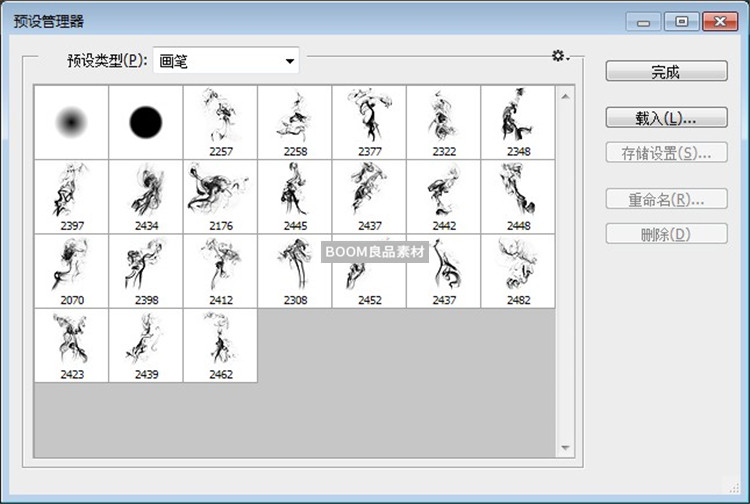Select the brush labeled 2462

(x=220, y=345)
